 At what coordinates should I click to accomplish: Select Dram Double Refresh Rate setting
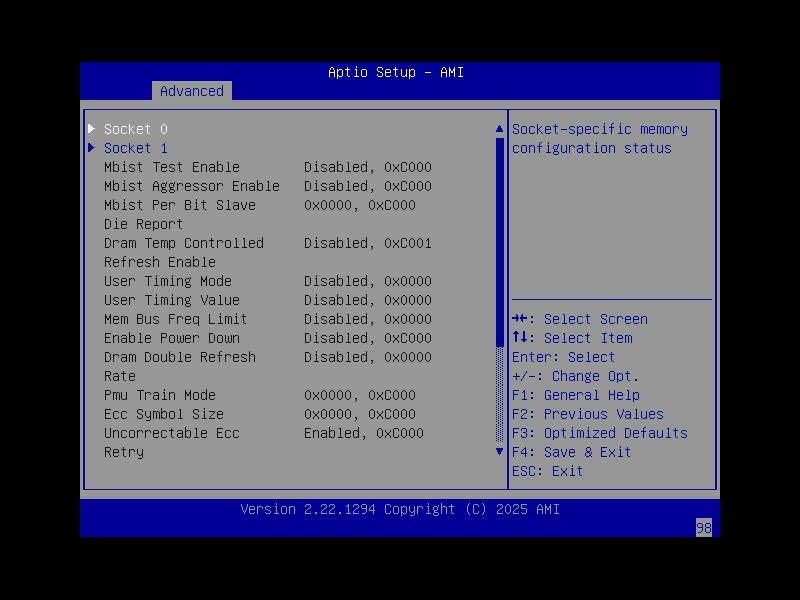(268, 366)
